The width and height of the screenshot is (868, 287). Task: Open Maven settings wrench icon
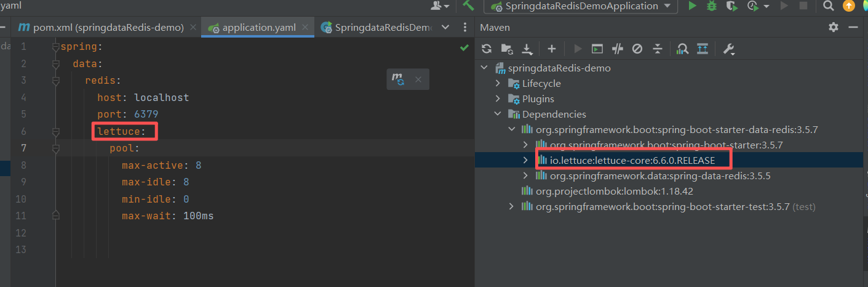(730, 49)
